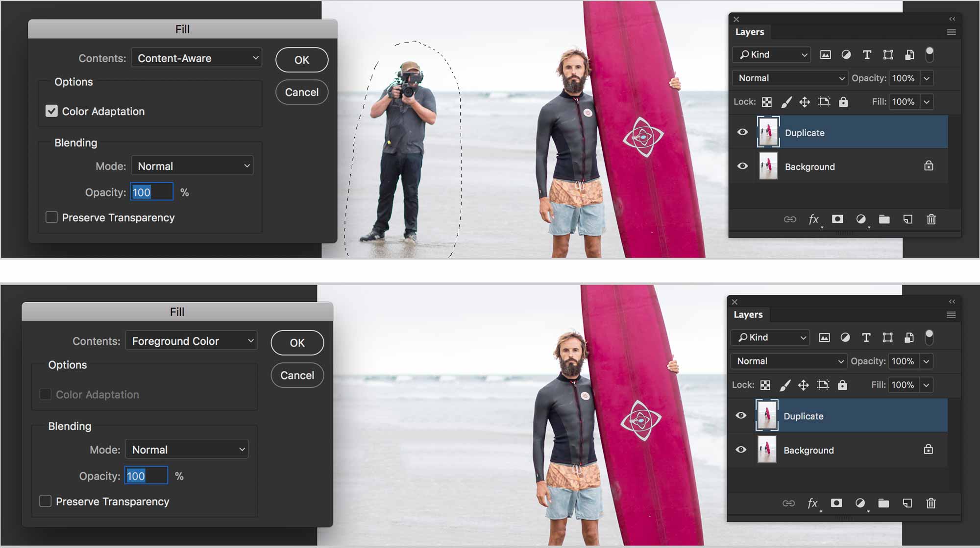Toggle visibility of the Background layer
This screenshot has height=548, width=980.
coord(742,166)
